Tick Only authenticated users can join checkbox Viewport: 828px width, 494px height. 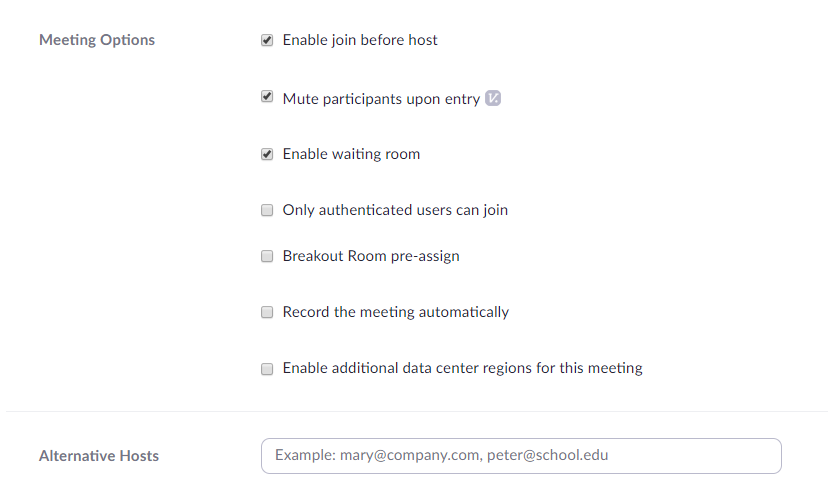(267, 210)
